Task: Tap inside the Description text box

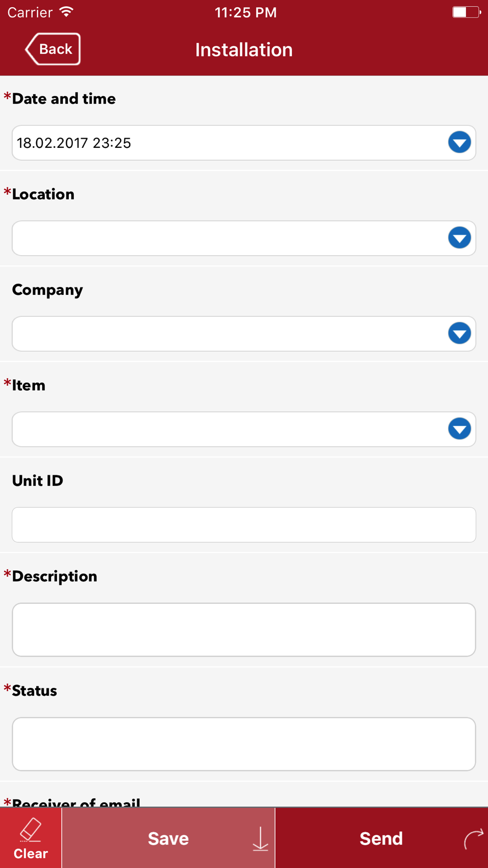Action: click(x=244, y=630)
